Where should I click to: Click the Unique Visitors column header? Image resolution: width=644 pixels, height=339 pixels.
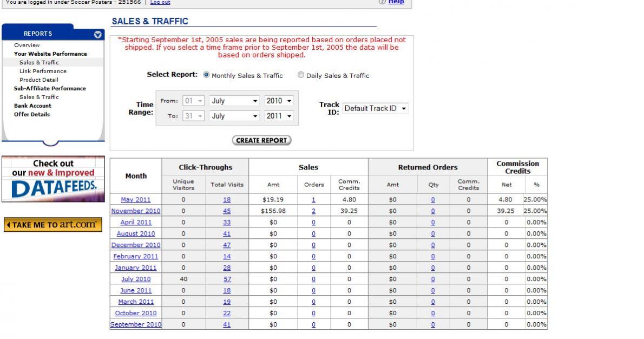pyautogui.click(x=183, y=185)
